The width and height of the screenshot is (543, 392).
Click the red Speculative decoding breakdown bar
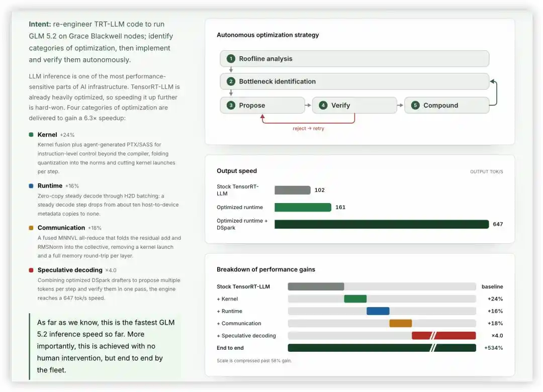tap(443, 336)
